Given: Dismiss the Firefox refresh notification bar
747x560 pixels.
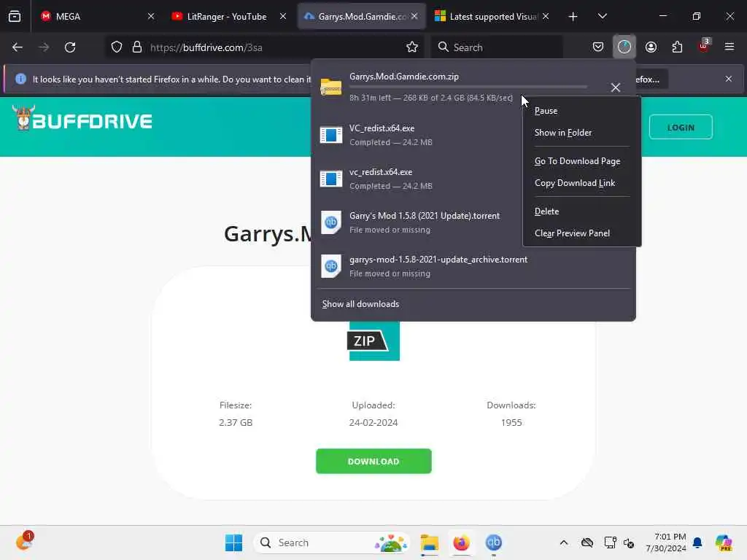Looking at the screenshot, I should coord(729,79).
